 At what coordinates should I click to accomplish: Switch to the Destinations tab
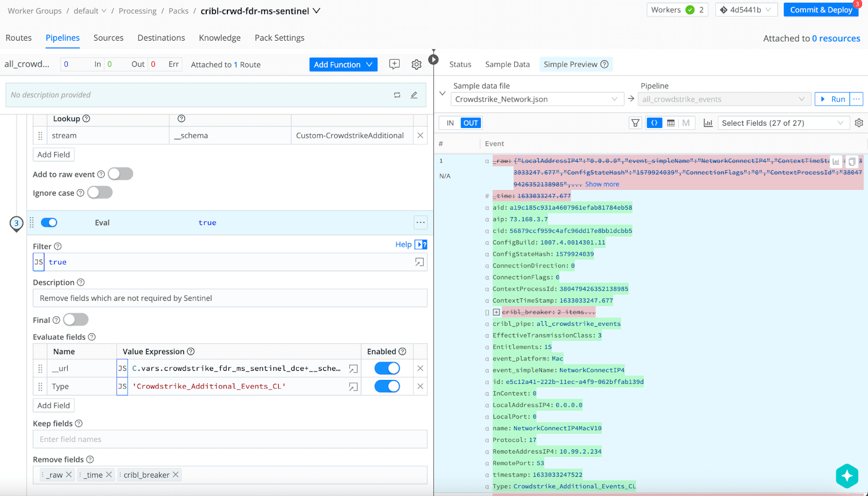click(x=161, y=38)
